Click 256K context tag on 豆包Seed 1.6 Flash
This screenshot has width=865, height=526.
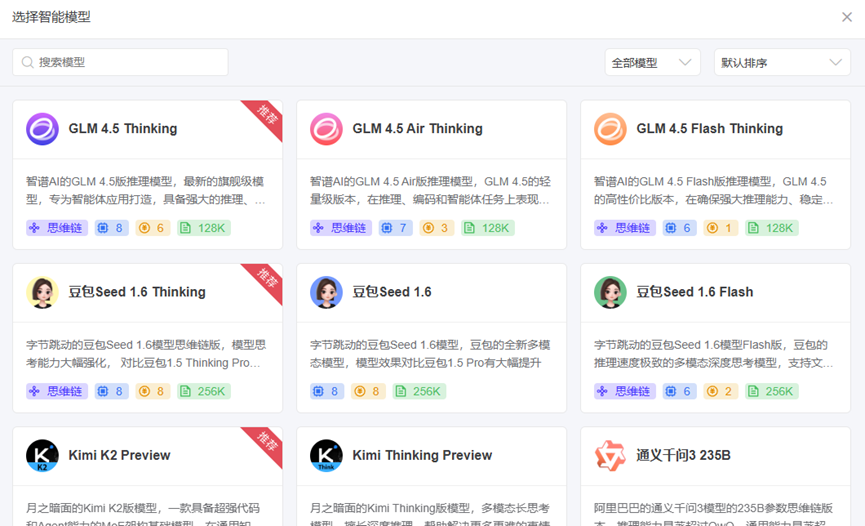tap(772, 391)
